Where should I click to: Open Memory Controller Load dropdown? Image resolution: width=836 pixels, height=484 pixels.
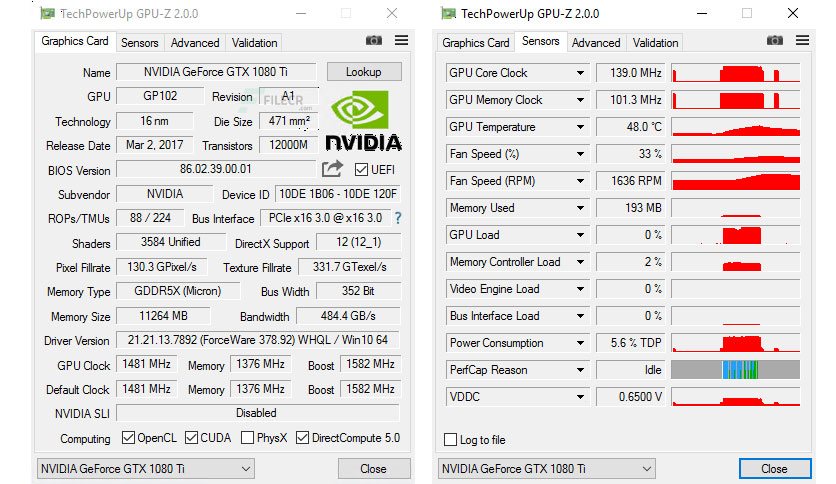(580, 262)
